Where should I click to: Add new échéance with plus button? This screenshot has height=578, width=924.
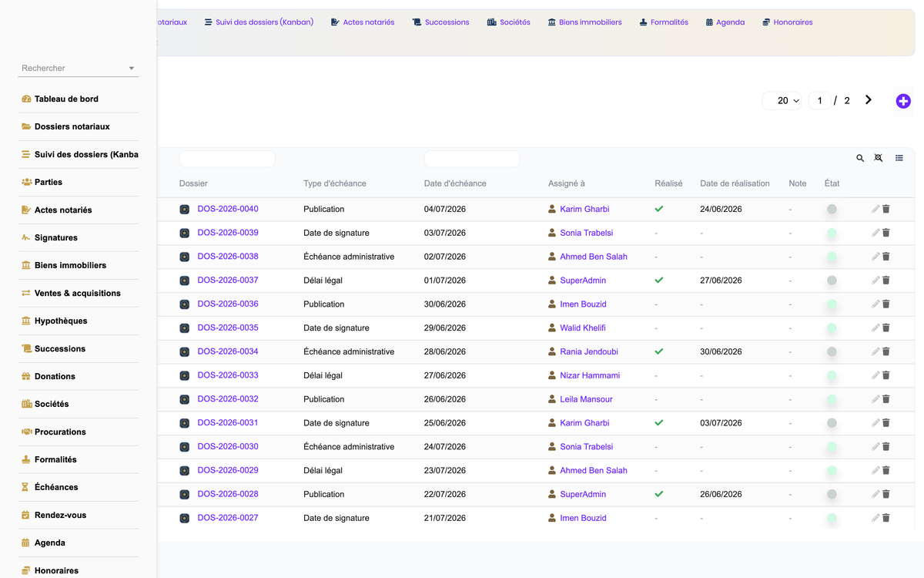(903, 101)
